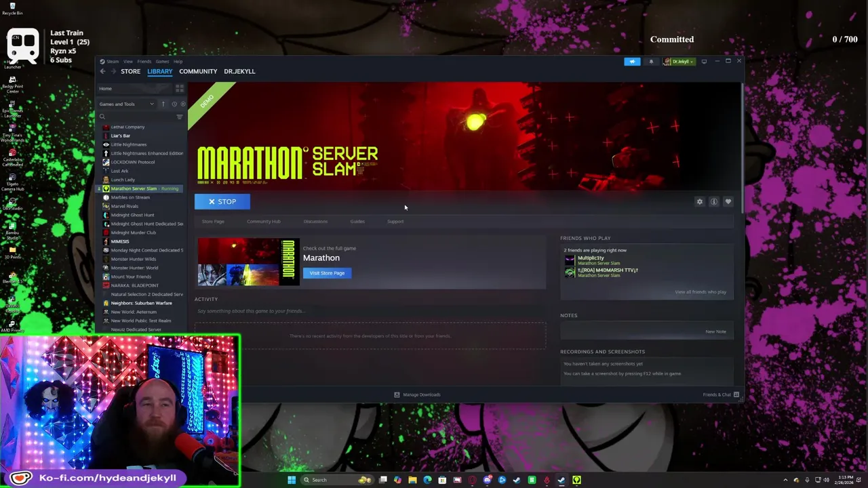
Task: Open game settings gear for Marathon Server Slam
Action: click(700, 202)
